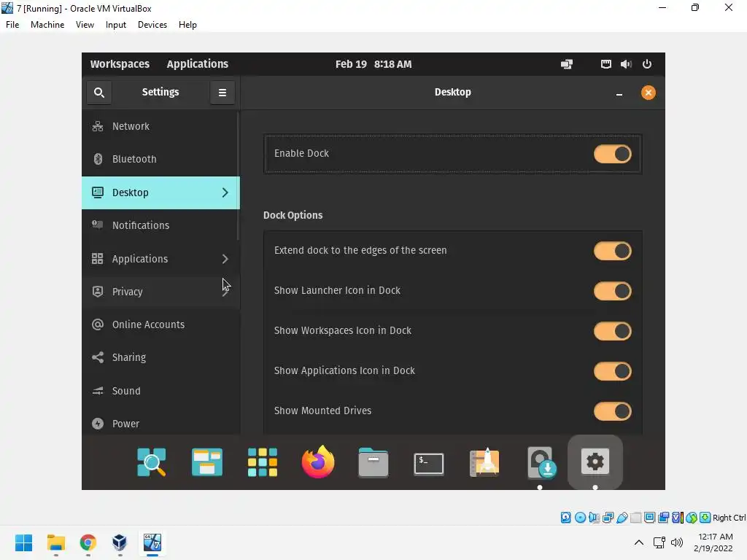Click the Network icon in sidebar
Viewport: 747px width, 560px height.
(98, 126)
